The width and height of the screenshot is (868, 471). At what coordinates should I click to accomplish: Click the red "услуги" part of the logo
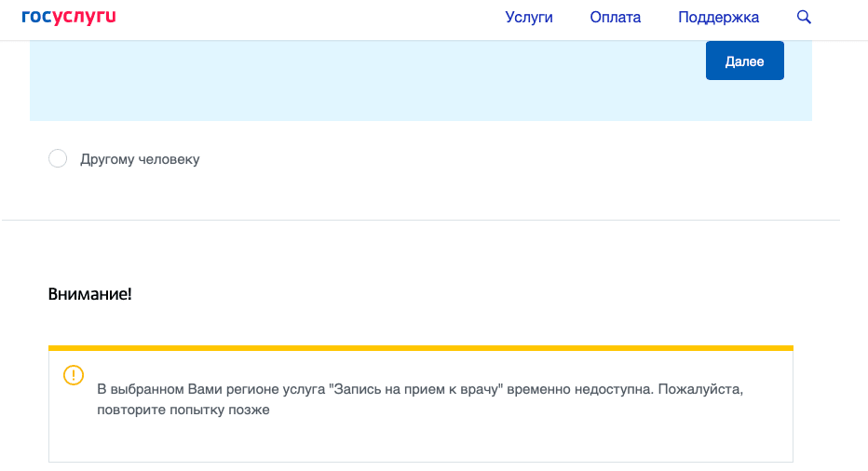click(84, 17)
